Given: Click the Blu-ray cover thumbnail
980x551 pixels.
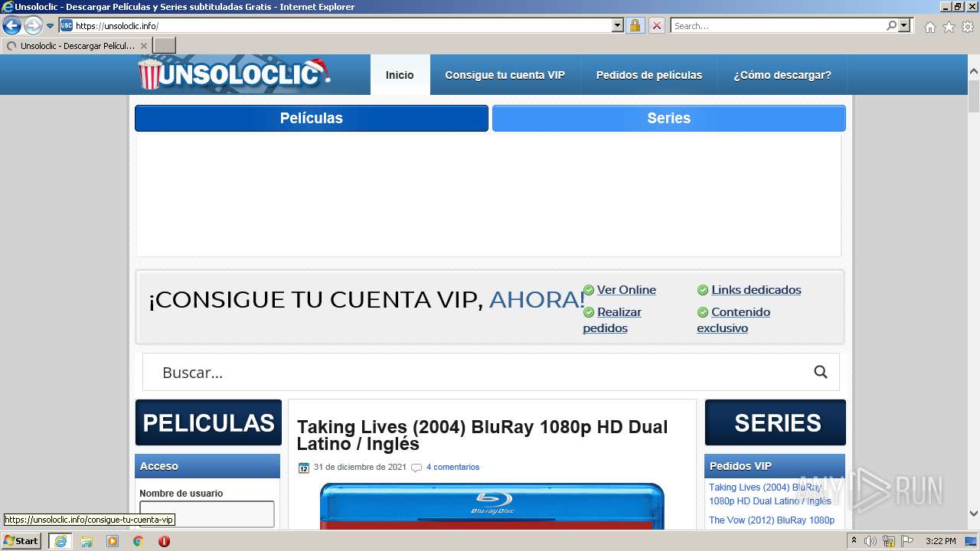Looking at the screenshot, I should click(x=492, y=506).
